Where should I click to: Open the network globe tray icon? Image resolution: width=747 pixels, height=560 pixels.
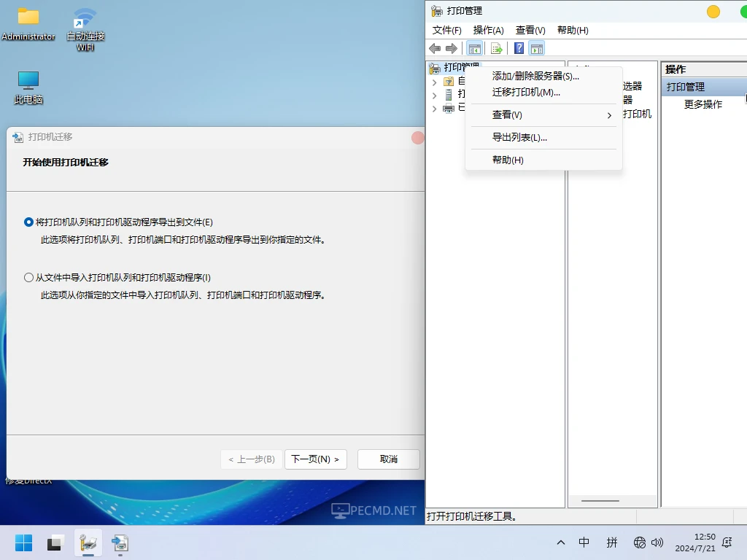point(639,542)
